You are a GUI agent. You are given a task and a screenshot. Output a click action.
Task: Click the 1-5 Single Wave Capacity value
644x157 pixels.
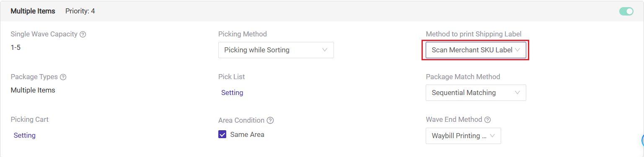pos(16,47)
